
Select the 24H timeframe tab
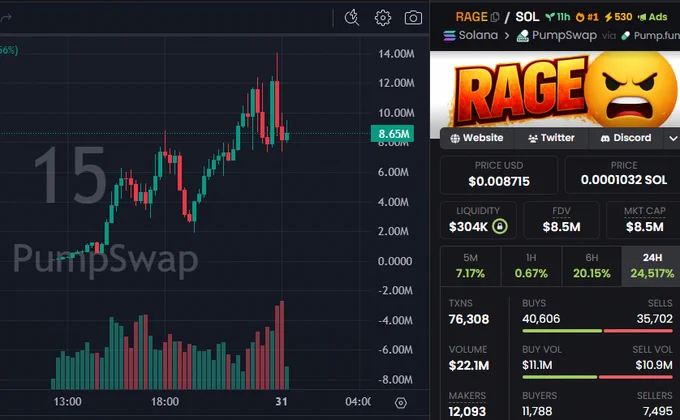click(652, 266)
